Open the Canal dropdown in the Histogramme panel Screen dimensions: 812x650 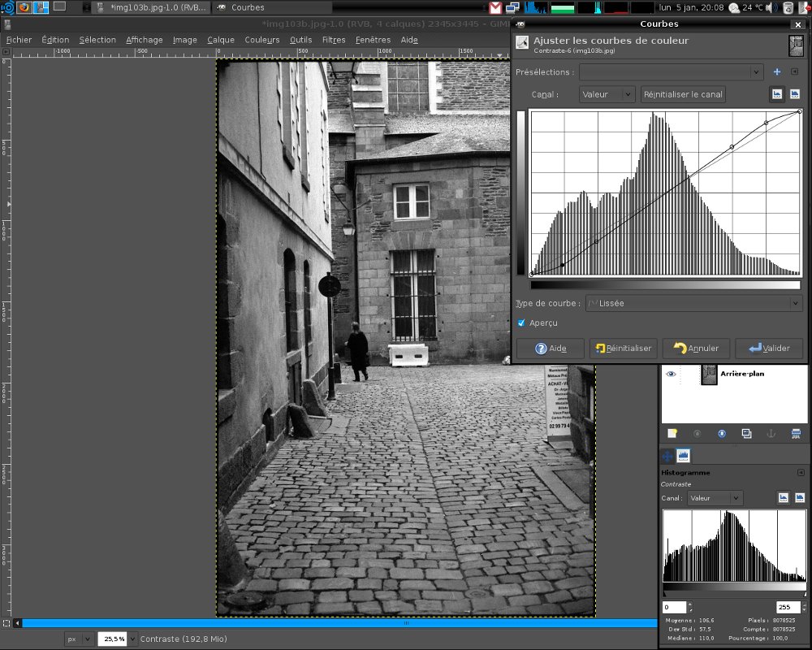tap(715, 498)
